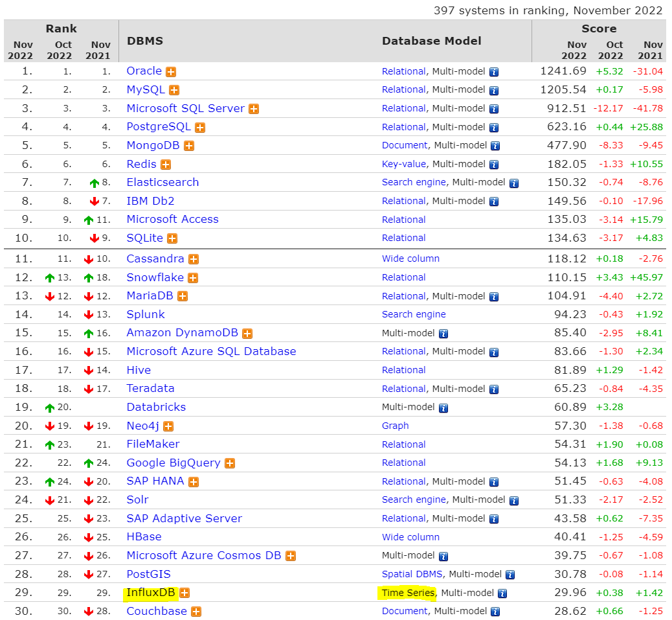Click the Spatial DBMS link for PostGIS
This screenshot has height=620, width=672.
[x=412, y=574]
